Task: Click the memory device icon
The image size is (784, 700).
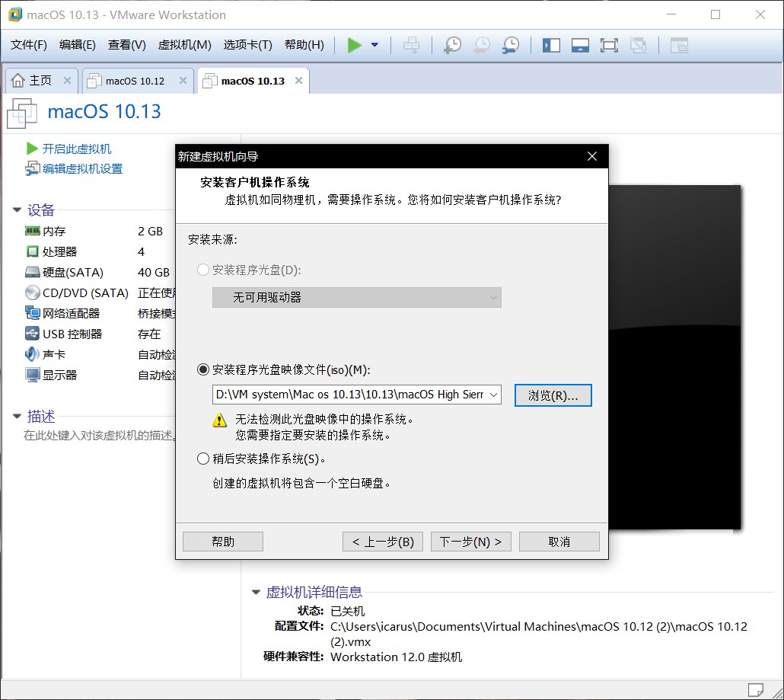Action: pyautogui.click(x=33, y=231)
